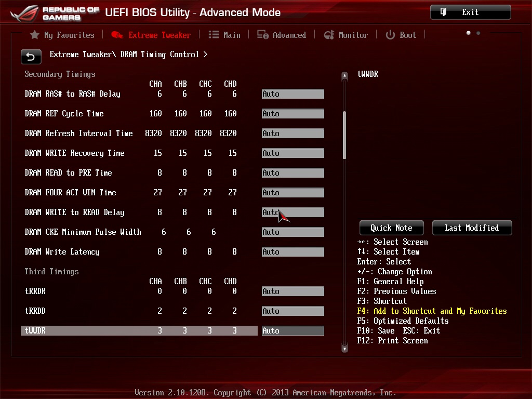Viewport: 532px width, 399px height.
Task: Switch to the Boot tab
Action: coord(401,35)
